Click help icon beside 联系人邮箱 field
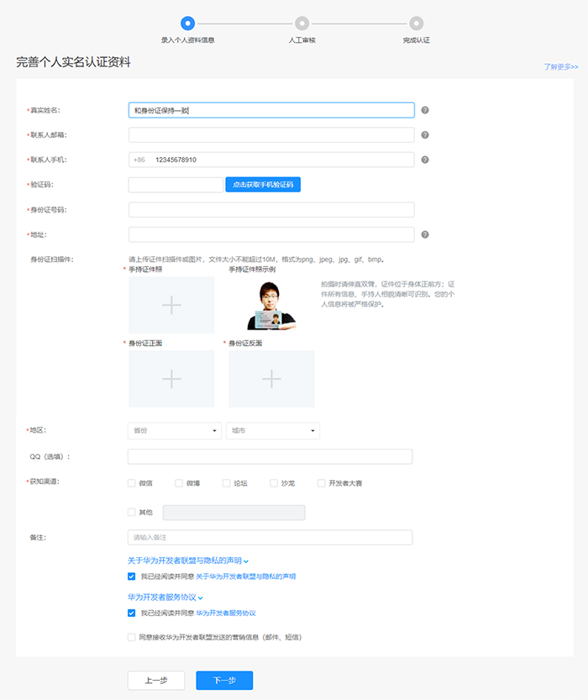The height and width of the screenshot is (700, 588). 425,134
